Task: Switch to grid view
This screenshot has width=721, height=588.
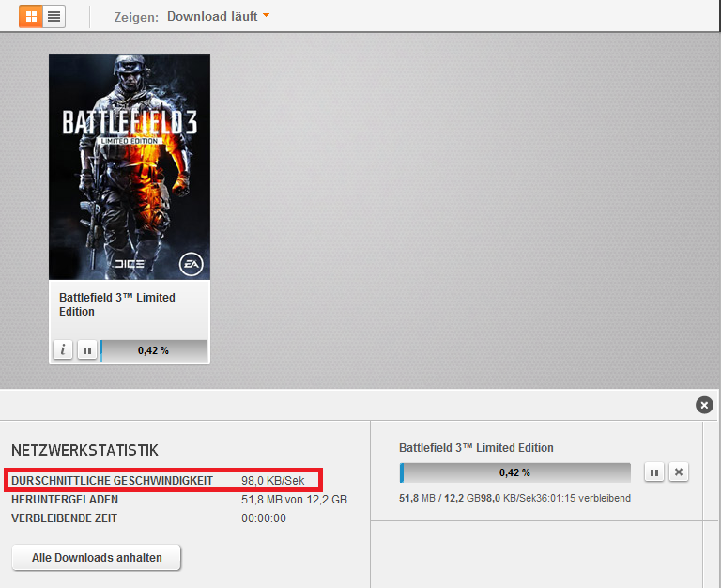Action: (31, 17)
